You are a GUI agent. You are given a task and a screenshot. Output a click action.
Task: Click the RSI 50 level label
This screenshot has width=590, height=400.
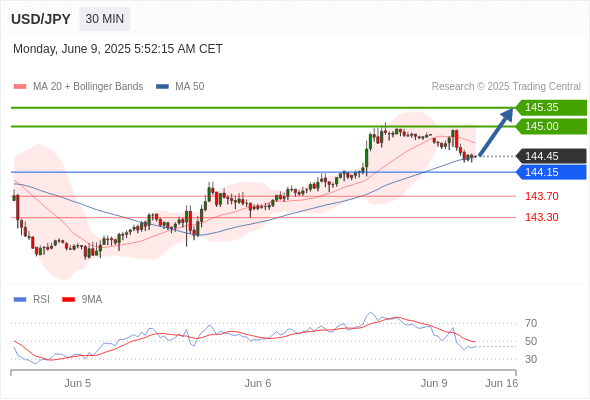click(531, 341)
